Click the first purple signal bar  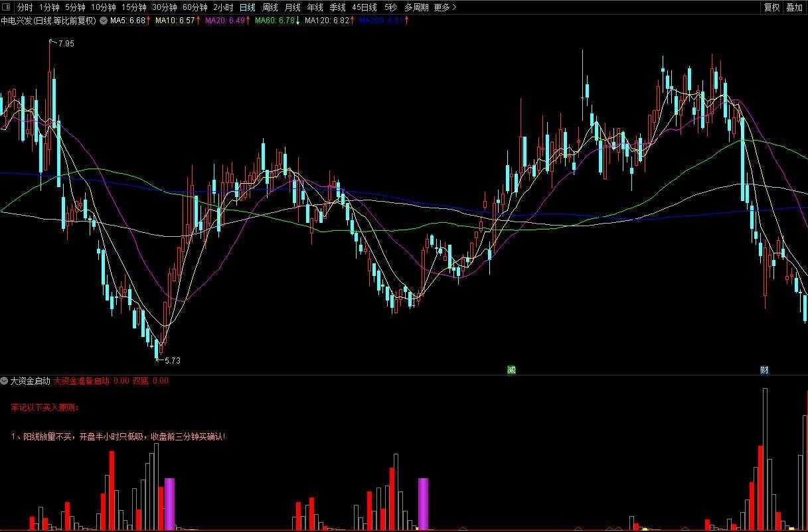tap(169, 503)
